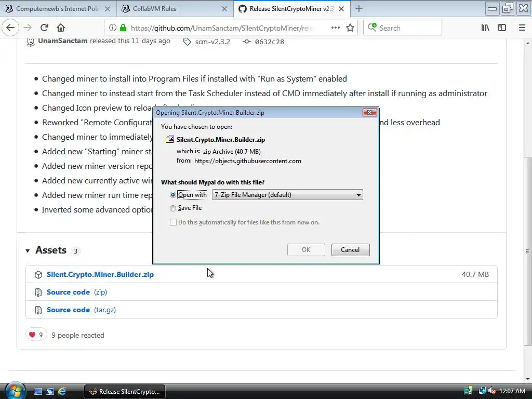
Task: Select the Save File radio button
Action: [173, 208]
